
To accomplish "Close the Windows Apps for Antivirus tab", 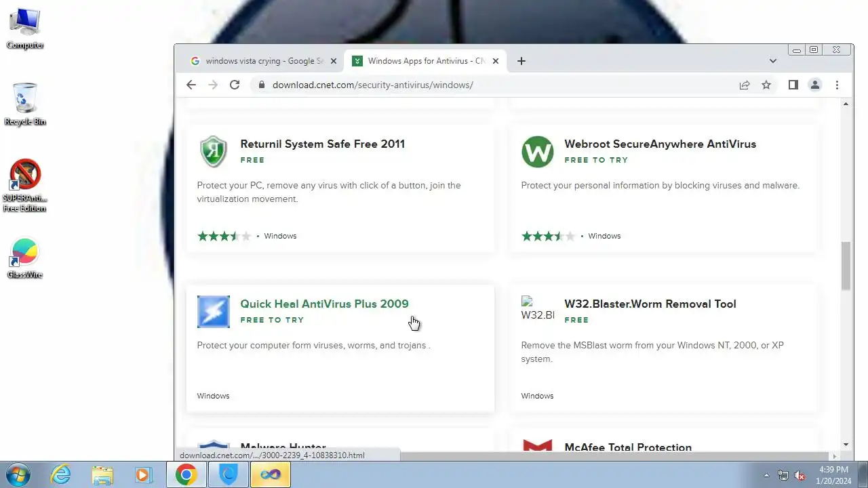I will pos(495,61).
